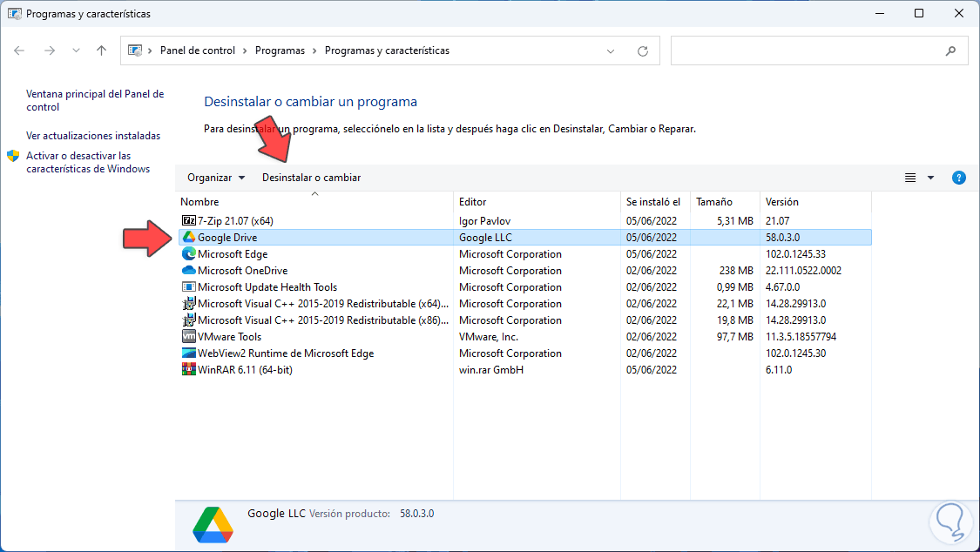
Task: Maximize the Programas y características window
Action: 919,13
